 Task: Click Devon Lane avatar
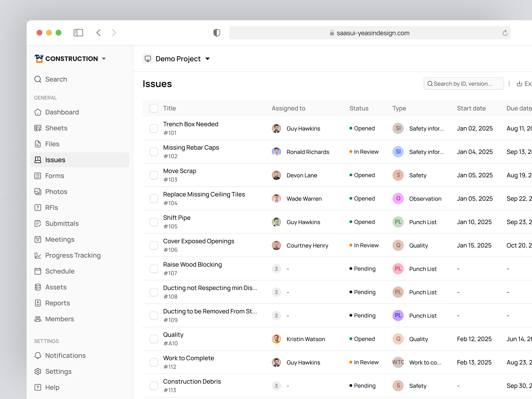(276, 175)
